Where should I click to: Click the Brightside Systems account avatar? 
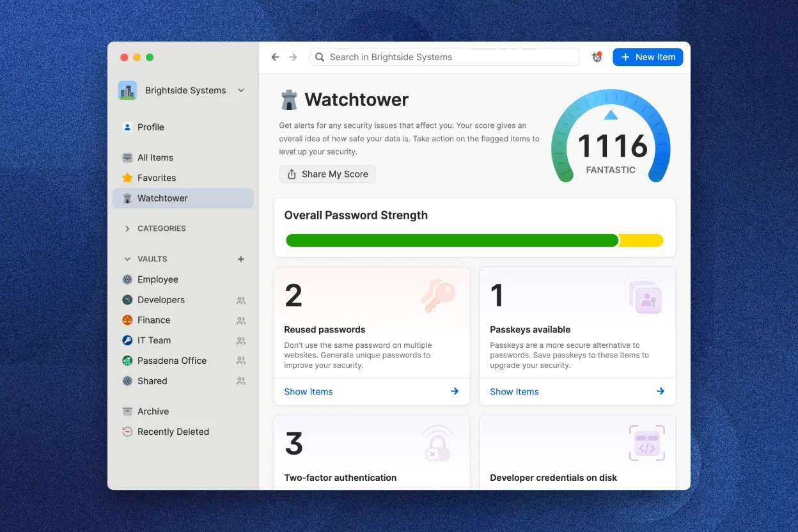pos(127,90)
